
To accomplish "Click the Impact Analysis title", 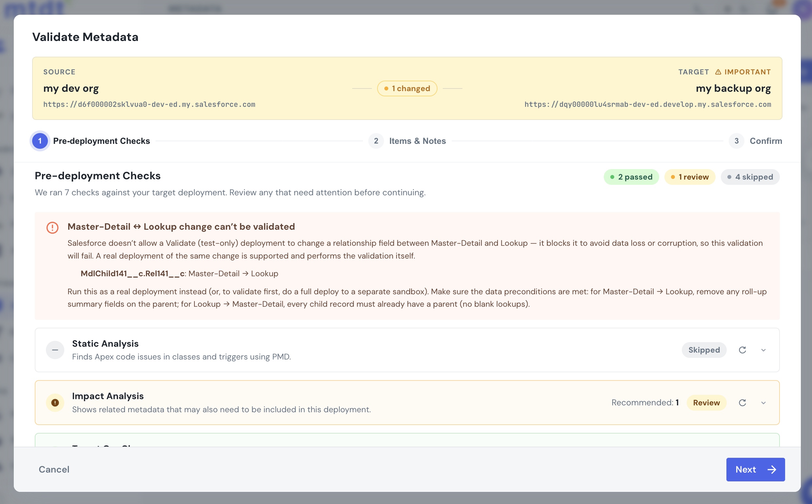I will pos(108,396).
